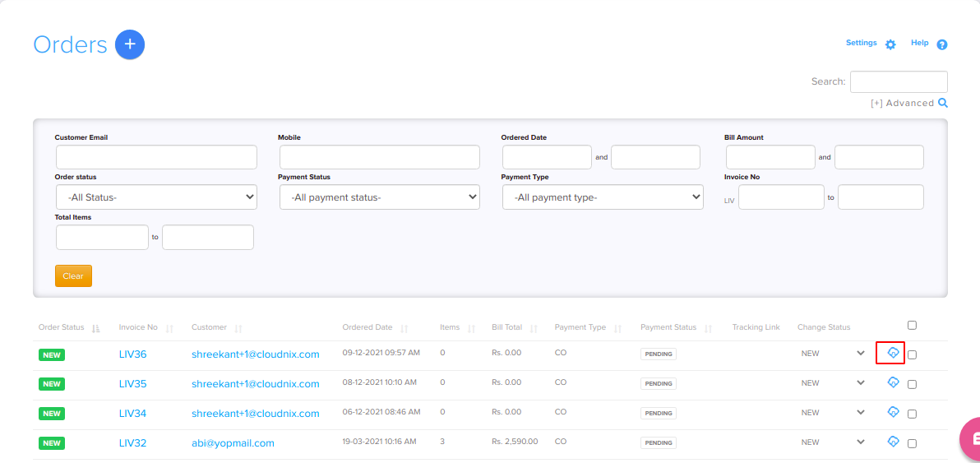The image size is (980, 463).
Task: Sort by Customer column icon
Action: (238, 328)
